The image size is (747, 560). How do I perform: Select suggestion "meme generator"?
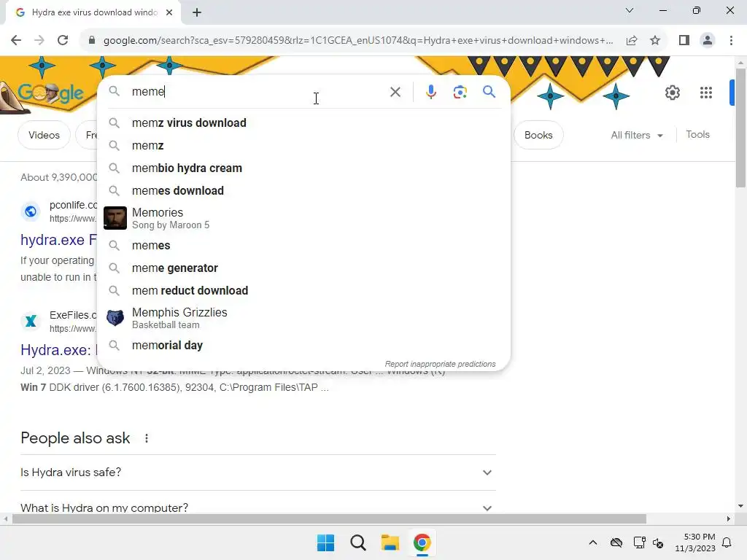tap(303, 268)
